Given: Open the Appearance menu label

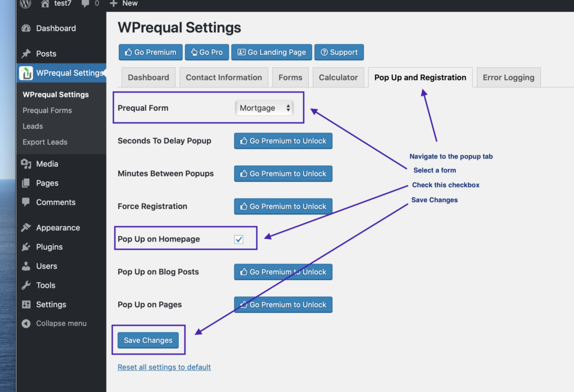Looking at the screenshot, I should pyautogui.click(x=58, y=228).
